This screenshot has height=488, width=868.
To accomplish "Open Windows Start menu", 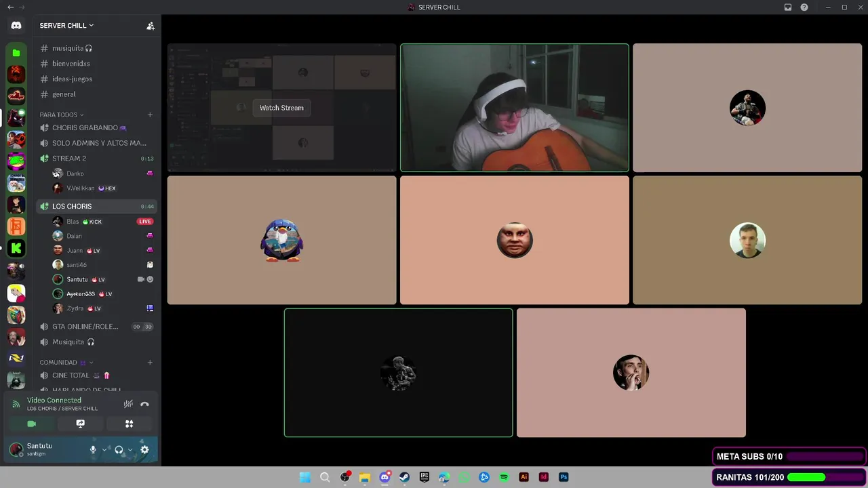I will [x=305, y=477].
